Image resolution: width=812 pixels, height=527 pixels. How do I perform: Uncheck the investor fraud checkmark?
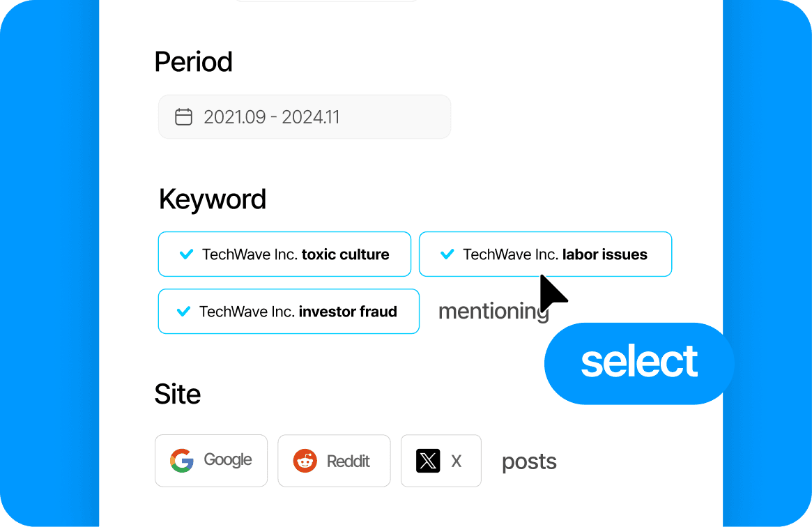point(183,312)
